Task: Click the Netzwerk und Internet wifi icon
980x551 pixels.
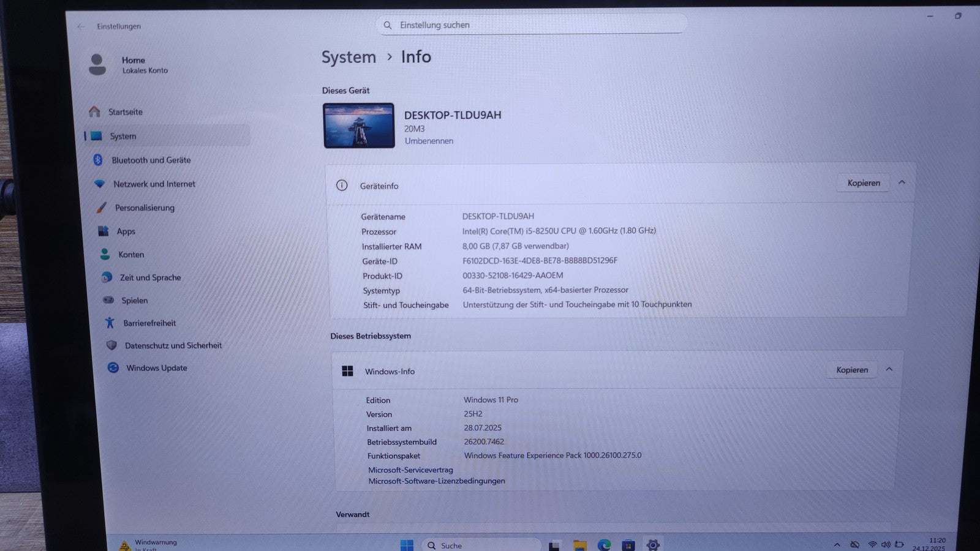Action: pyautogui.click(x=99, y=184)
